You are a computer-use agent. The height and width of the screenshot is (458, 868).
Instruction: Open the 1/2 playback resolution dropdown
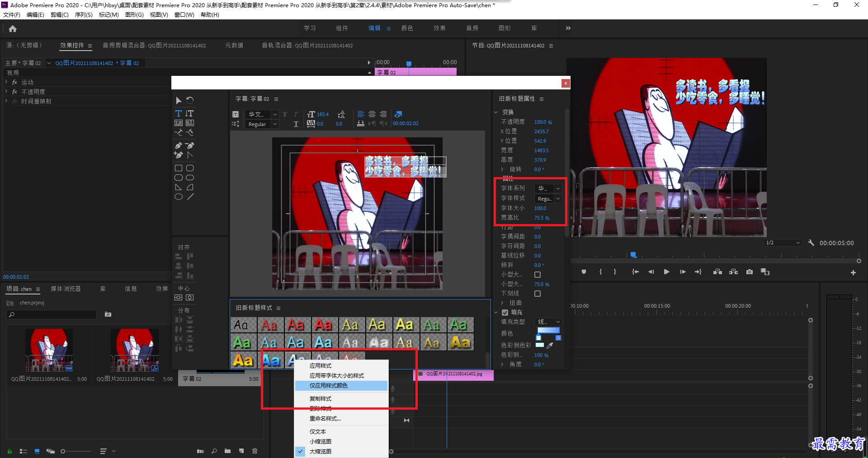(783, 243)
